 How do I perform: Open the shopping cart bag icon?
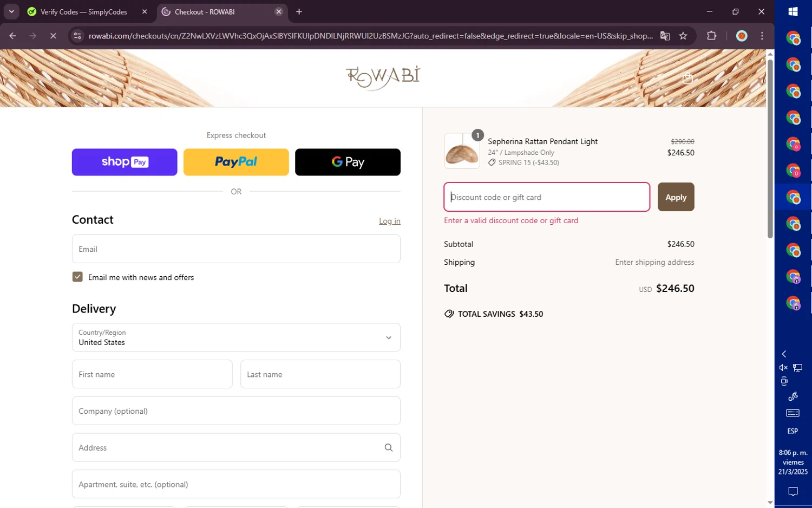(x=687, y=78)
